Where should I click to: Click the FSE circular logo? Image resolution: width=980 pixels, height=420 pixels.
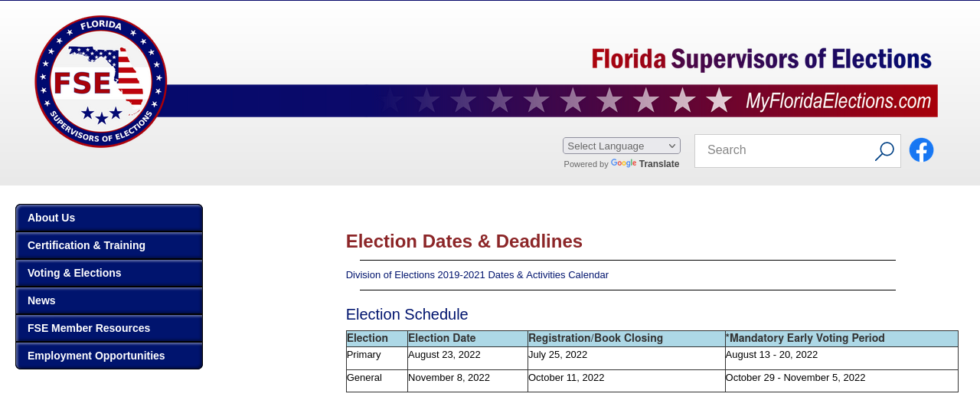(101, 81)
